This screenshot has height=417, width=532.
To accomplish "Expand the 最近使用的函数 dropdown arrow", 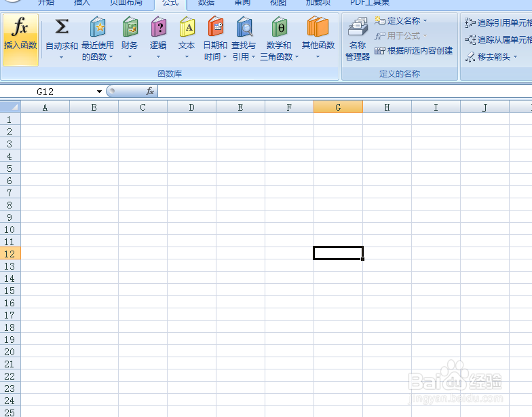I will [111, 57].
